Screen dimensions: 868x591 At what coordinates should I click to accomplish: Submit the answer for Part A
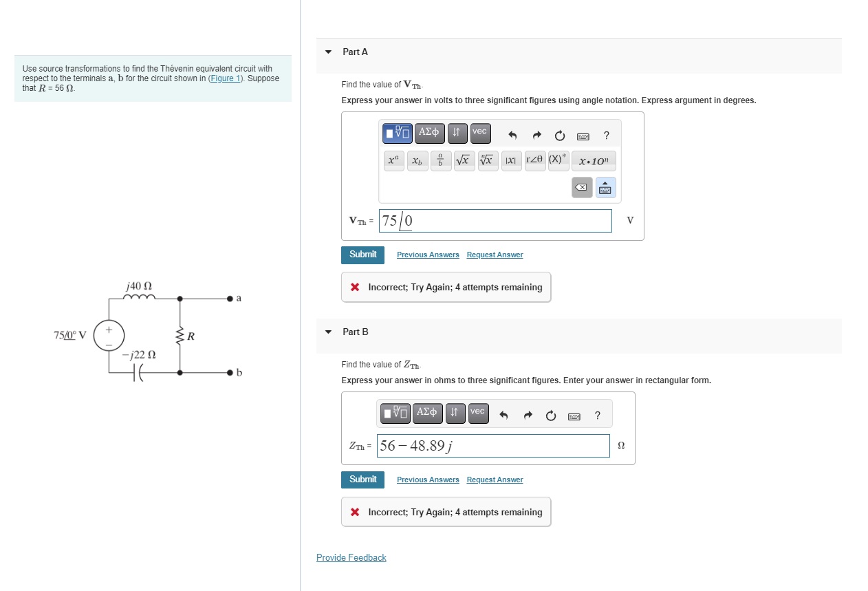tap(362, 255)
